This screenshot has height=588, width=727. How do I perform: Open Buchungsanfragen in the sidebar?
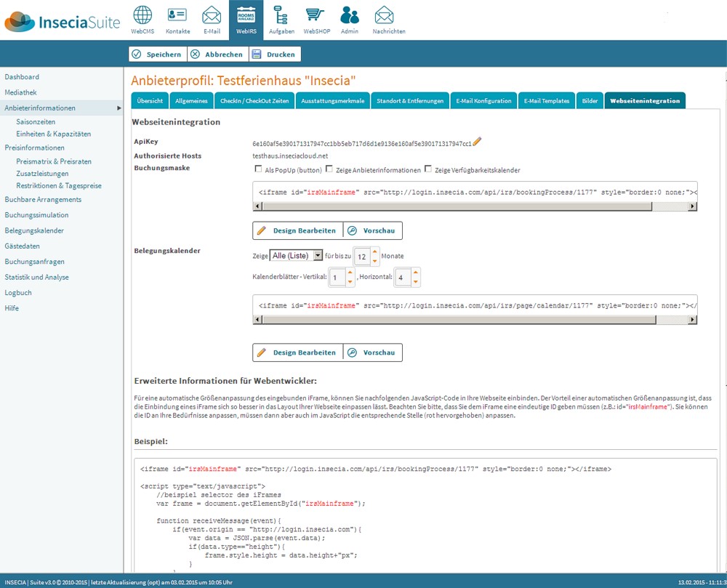[34, 262]
